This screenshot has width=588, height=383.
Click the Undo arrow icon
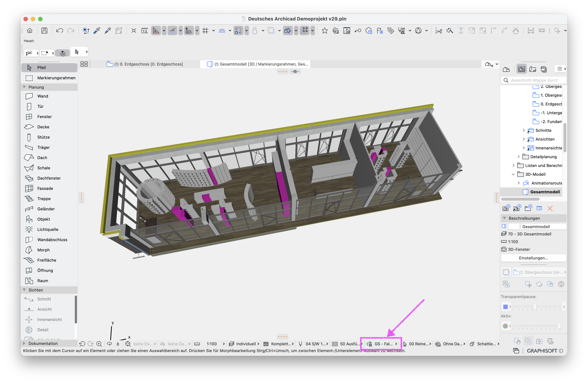click(60, 31)
